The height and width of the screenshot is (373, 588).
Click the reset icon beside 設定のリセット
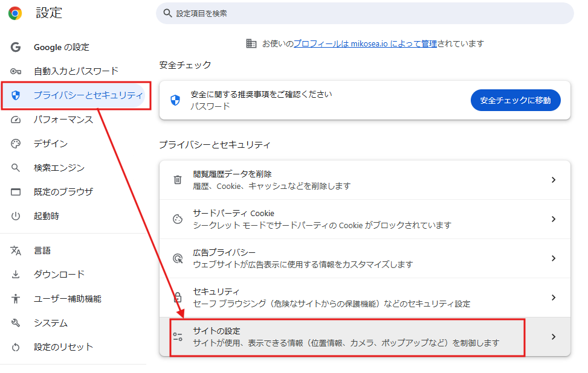coord(15,347)
